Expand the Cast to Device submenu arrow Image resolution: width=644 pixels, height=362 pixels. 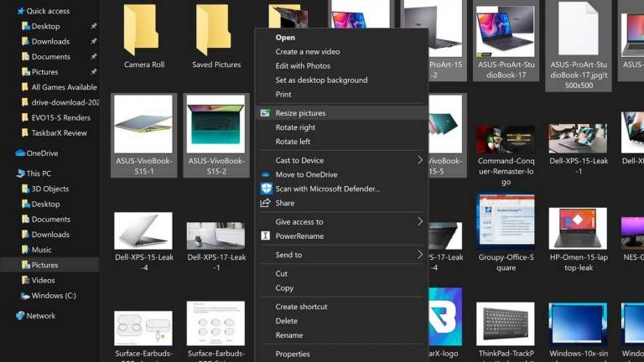click(x=420, y=160)
